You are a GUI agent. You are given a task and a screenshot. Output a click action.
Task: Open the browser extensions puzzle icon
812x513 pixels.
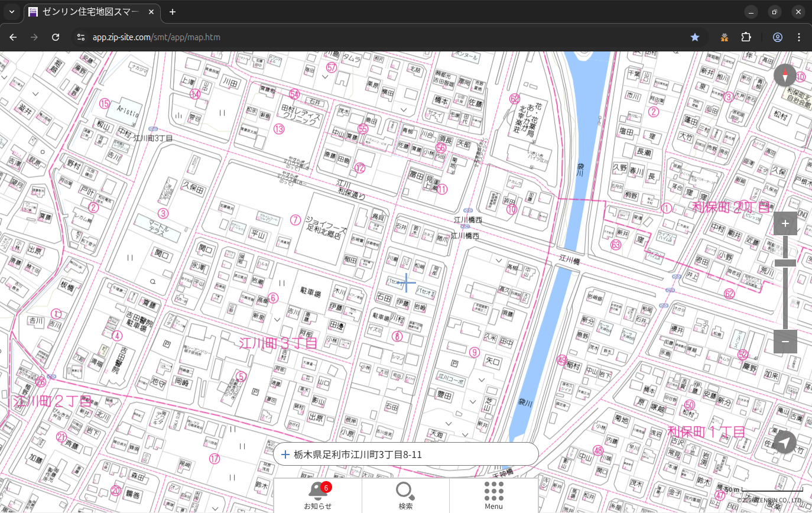click(x=746, y=37)
